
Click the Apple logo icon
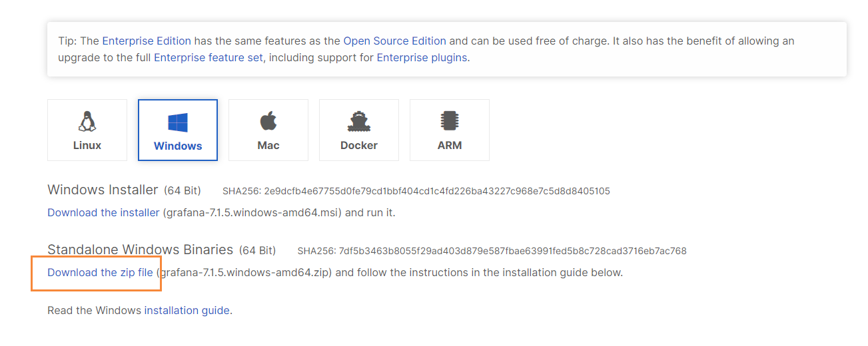[x=268, y=122]
